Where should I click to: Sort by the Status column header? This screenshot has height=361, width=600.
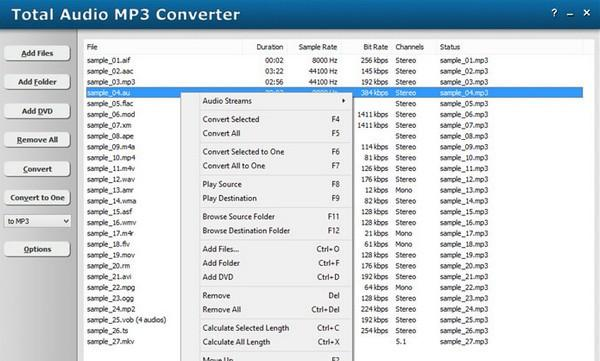[450, 47]
